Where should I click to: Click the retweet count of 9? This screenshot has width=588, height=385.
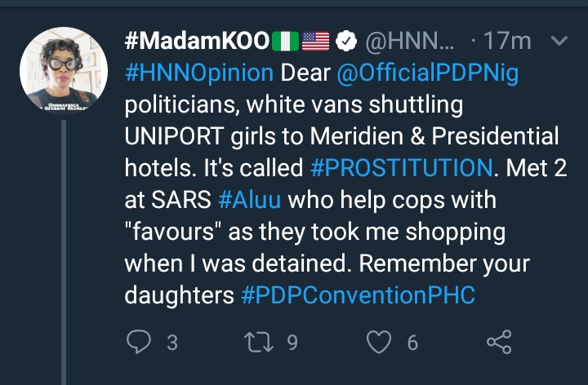pyautogui.click(x=292, y=343)
